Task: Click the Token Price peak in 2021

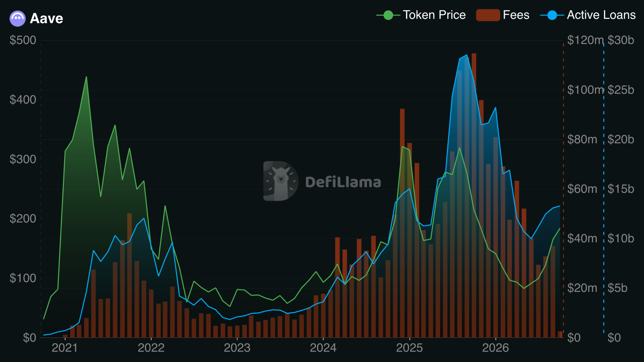Action: 86,77
